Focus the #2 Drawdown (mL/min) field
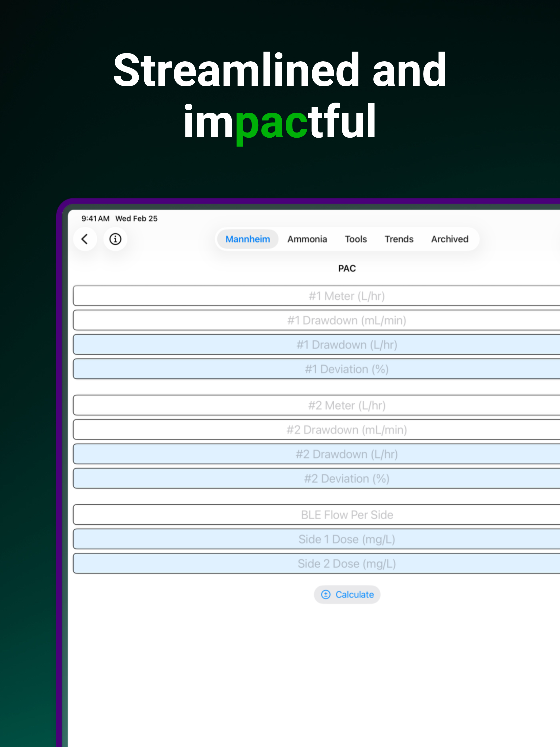 click(317, 430)
